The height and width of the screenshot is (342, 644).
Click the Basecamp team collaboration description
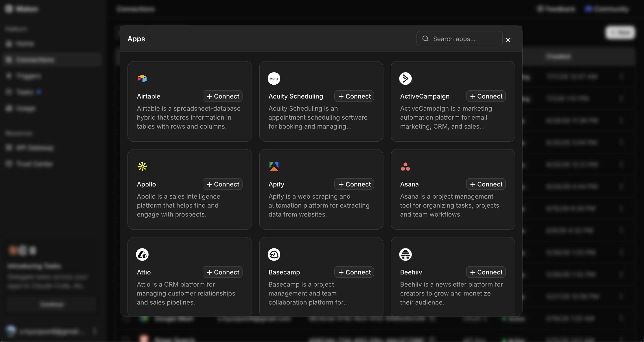coord(309,294)
